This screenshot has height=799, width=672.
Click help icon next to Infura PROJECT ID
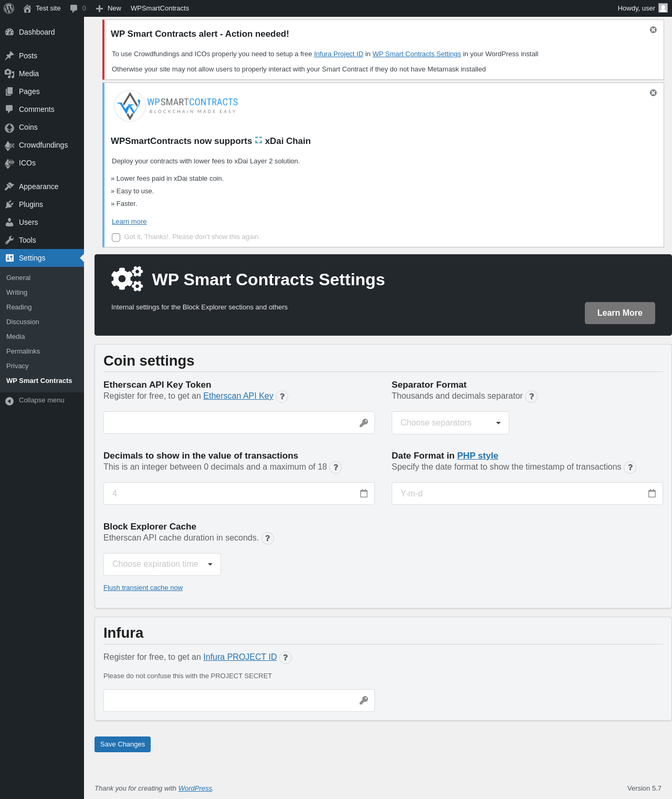pyautogui.click(x=286, y=658)
